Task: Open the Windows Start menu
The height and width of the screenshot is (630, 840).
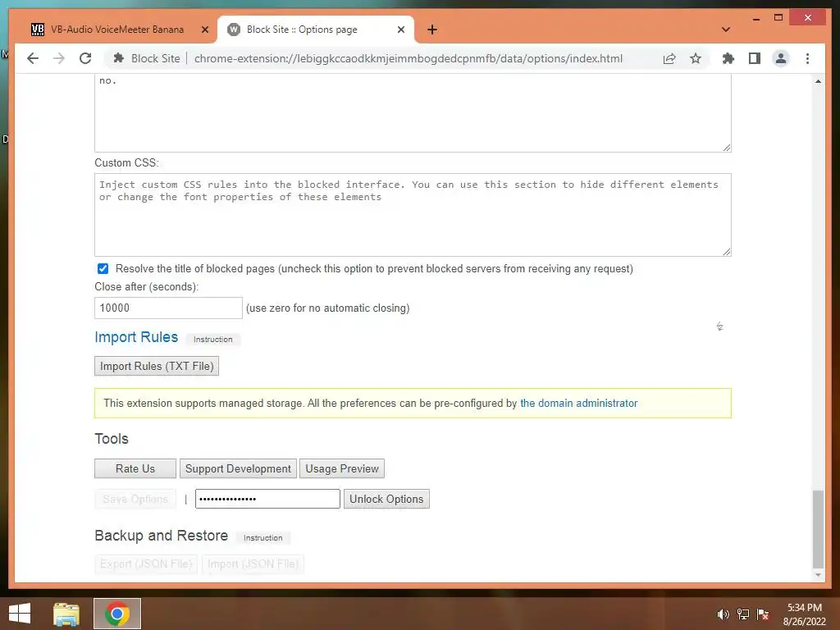Action: pos(20,614)
